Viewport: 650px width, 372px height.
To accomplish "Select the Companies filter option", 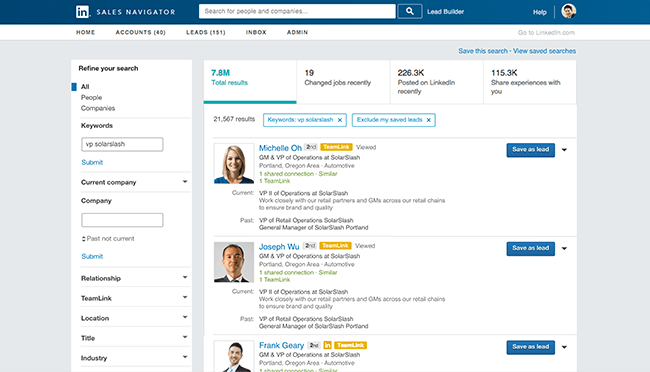I will point(98,108).
